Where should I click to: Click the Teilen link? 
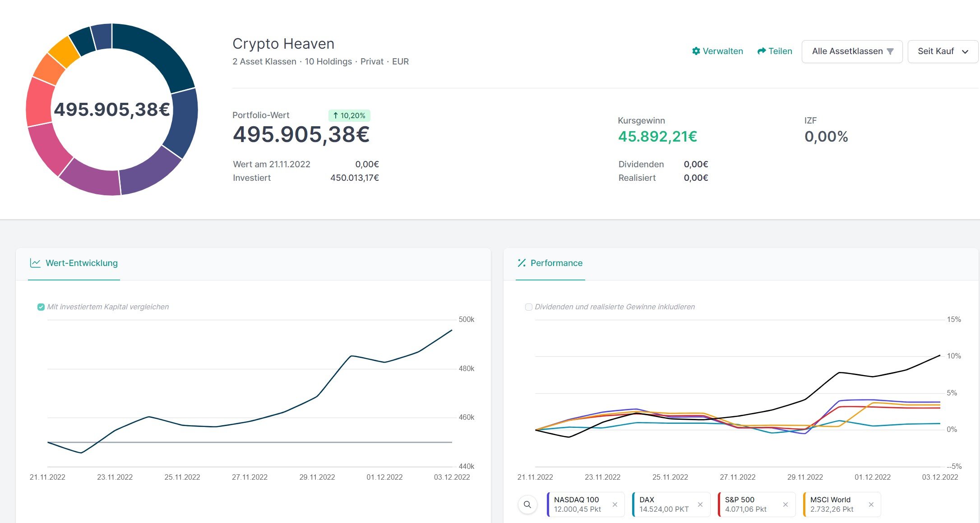coord(780,51)
